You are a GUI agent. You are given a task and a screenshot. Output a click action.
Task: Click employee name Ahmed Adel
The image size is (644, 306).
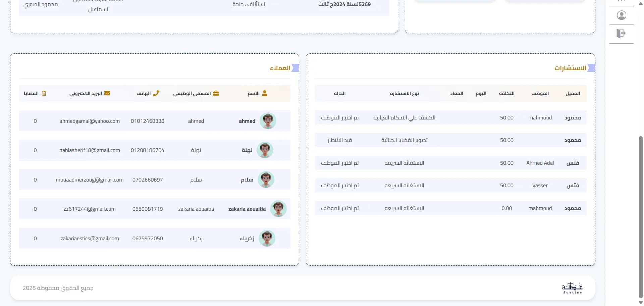click(540, 163)
